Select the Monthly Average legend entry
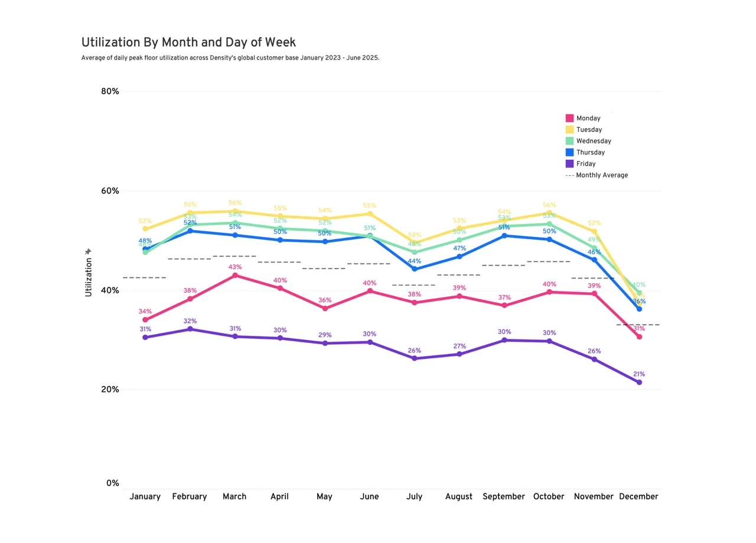This screenshot has width=756, height=543. (597, 175)
